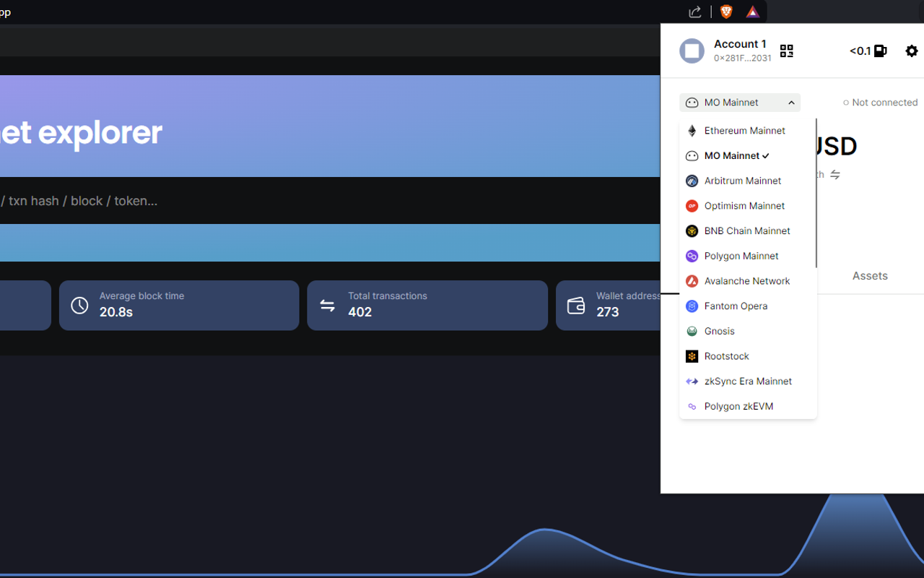This screenshot has height=578, width=924.
Task: Click the Avalanche logo in the network list
Action: coord(692,281)
